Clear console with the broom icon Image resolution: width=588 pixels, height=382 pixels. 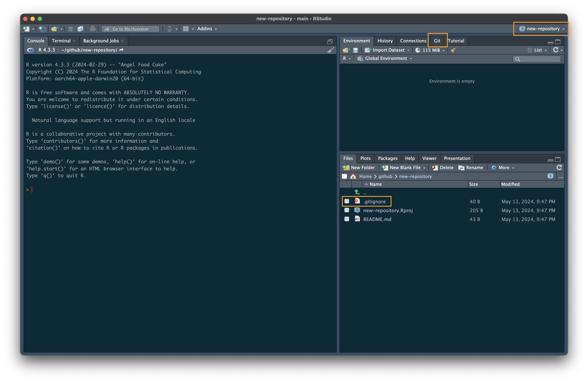click(x=331, y=50)
